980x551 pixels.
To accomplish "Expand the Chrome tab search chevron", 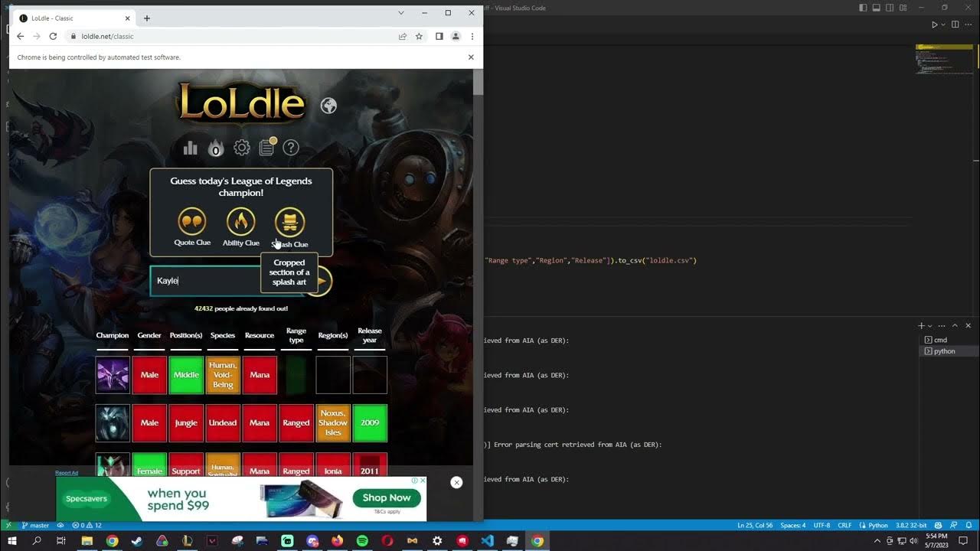I will pos(401,13).
